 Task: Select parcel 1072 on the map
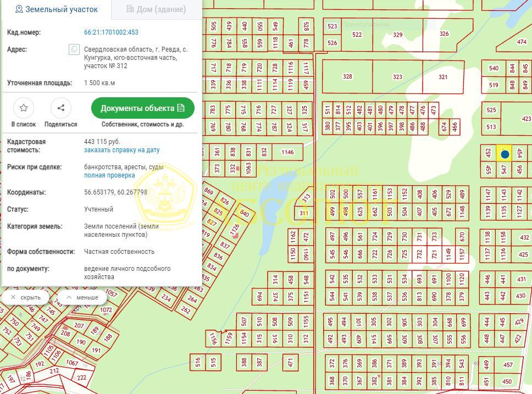tap(106, 310)
